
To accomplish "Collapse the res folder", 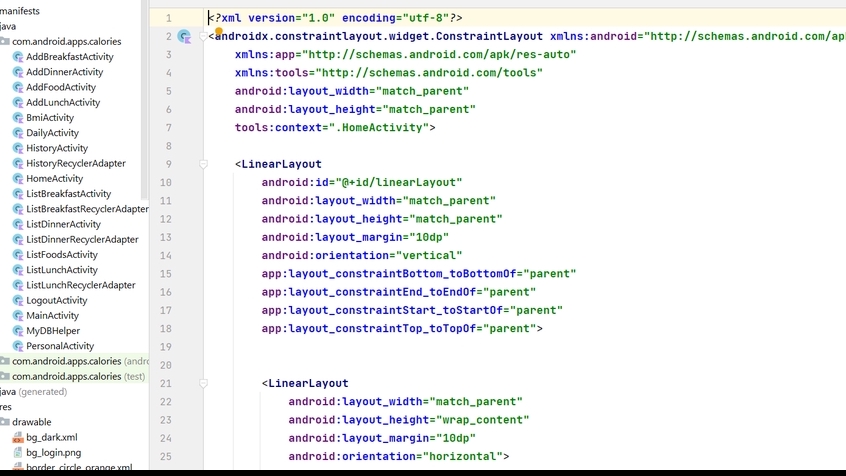I will point(5,407).
